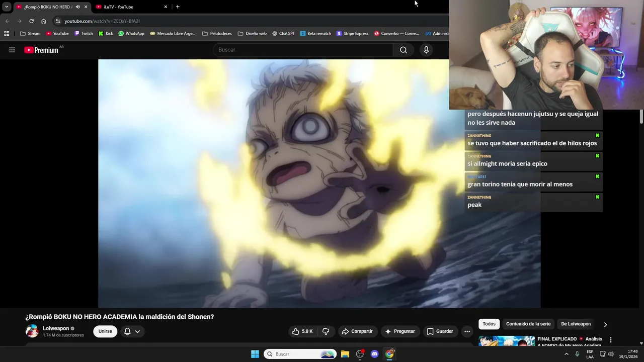Open File Explorer from the taskbar

coord(345,354)
